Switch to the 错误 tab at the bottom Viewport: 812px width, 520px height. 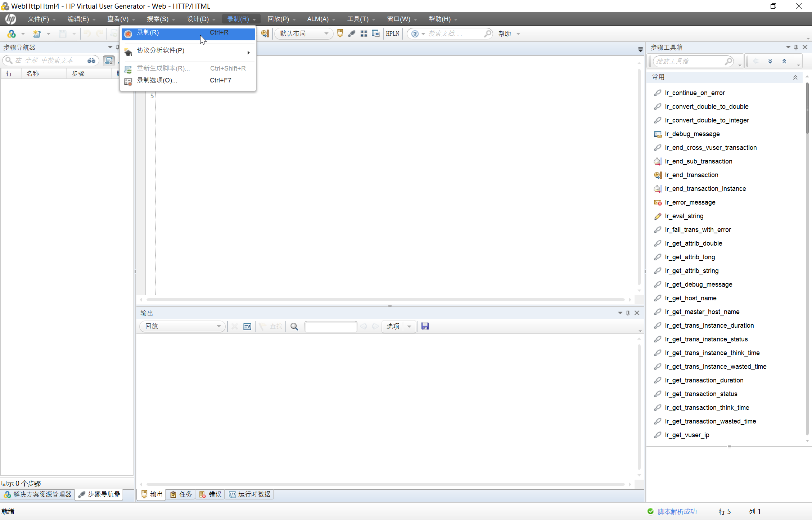point(210,494)
